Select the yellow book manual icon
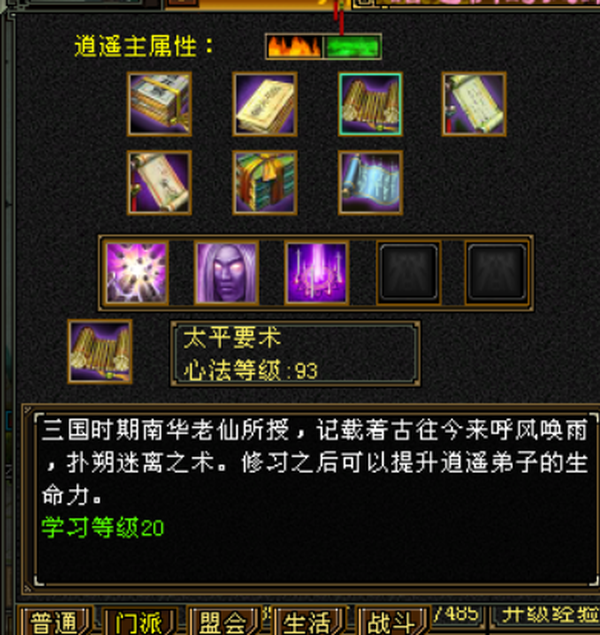The image size is (600, 635). point(265,104)
